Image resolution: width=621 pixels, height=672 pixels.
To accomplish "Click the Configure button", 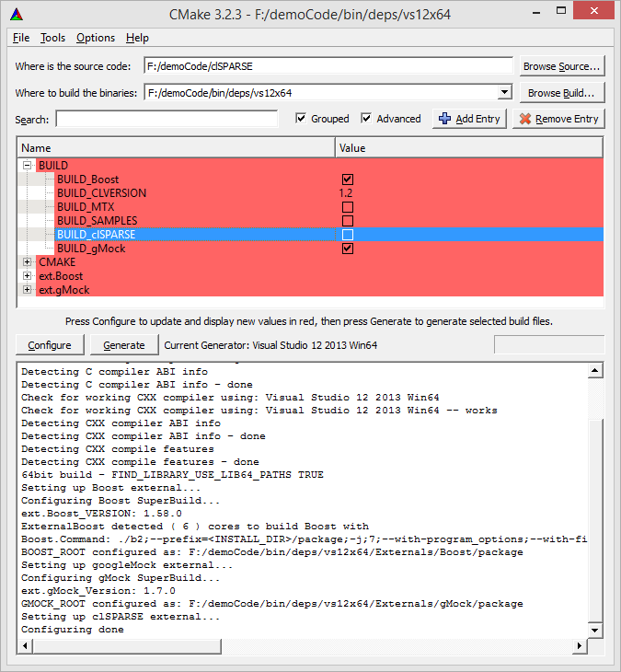I will click(50, 345).
